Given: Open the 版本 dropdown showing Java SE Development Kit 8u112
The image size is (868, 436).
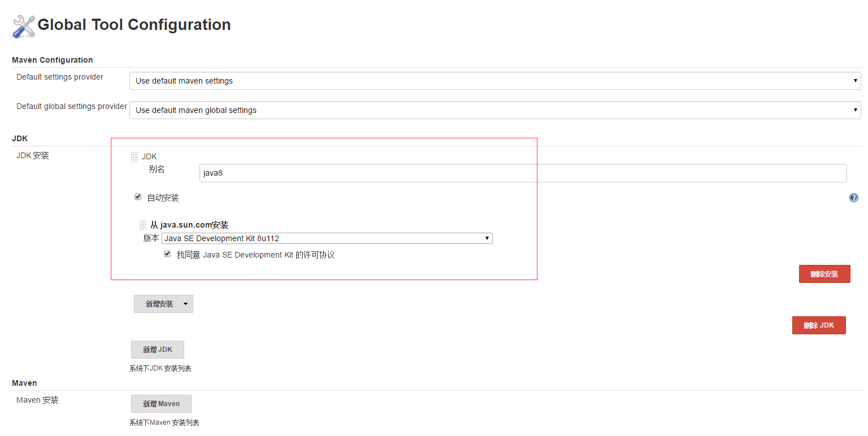Looking at the screenshot, I should tap(487, 238).
